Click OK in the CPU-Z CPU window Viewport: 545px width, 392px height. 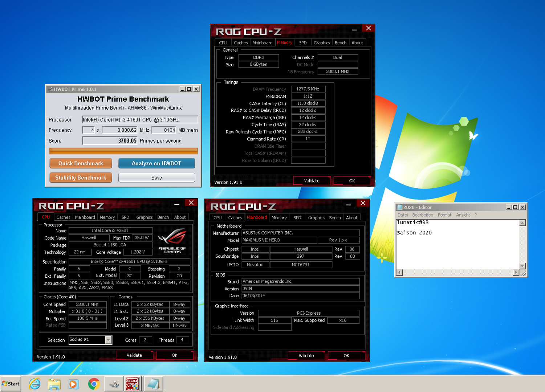click(x=175, y=355)
